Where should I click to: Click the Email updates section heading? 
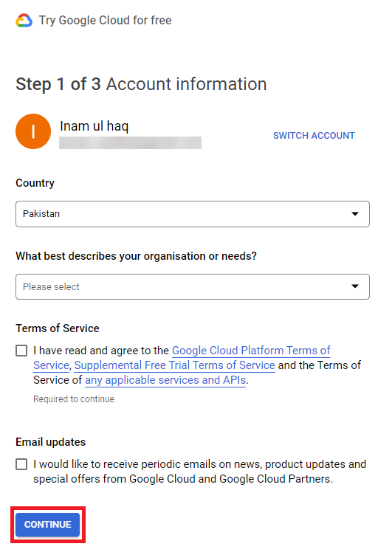[x=51, y=442]
